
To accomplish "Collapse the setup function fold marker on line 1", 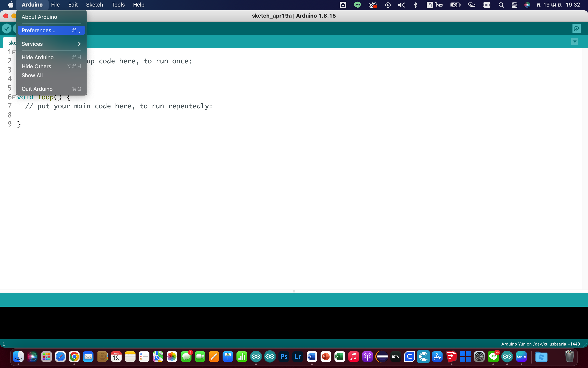I will (14, 52).
